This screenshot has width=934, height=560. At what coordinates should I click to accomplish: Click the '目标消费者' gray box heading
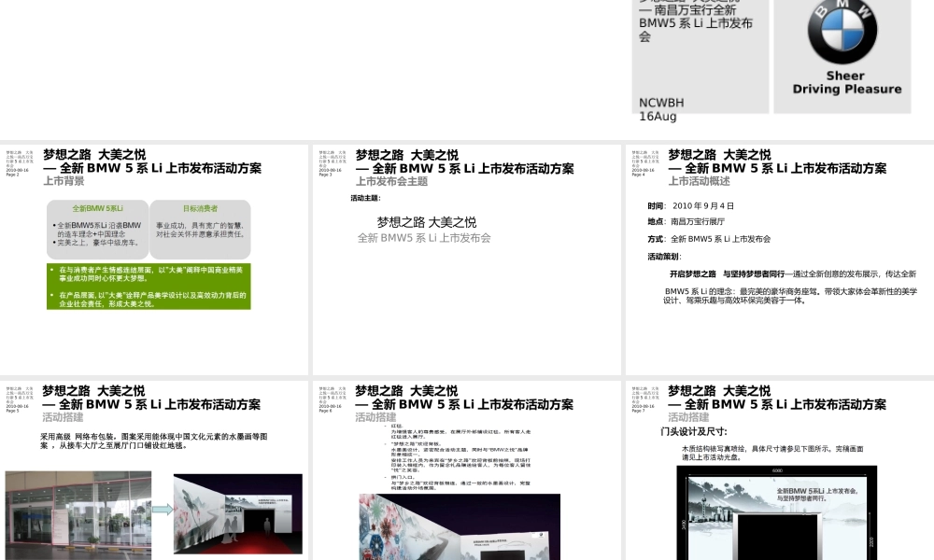200,209
